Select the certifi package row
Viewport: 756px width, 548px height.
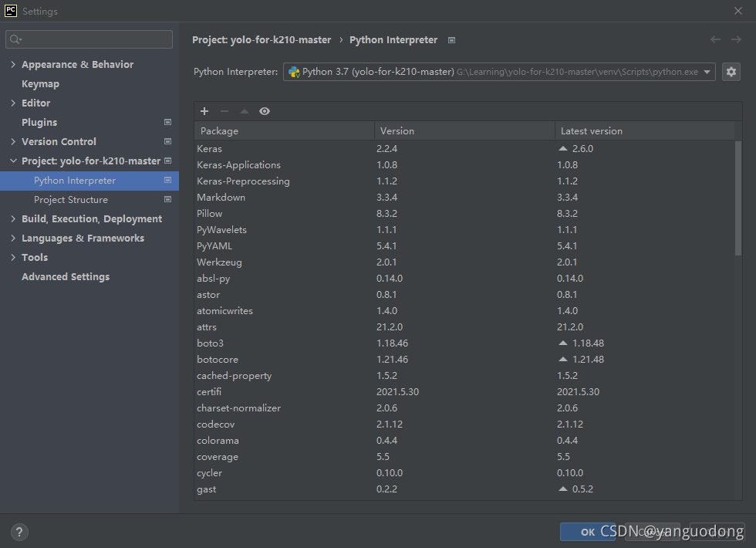coord(464,392)
